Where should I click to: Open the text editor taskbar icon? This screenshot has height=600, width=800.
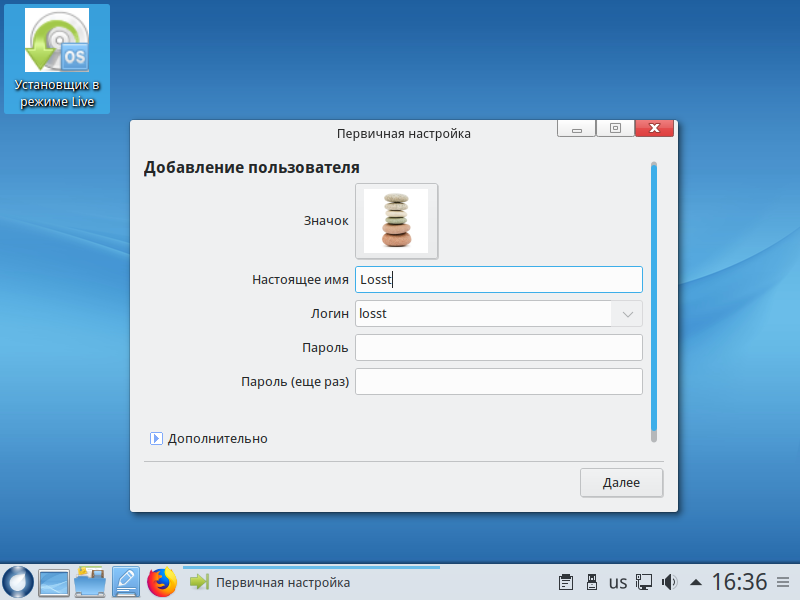(126, 581)
